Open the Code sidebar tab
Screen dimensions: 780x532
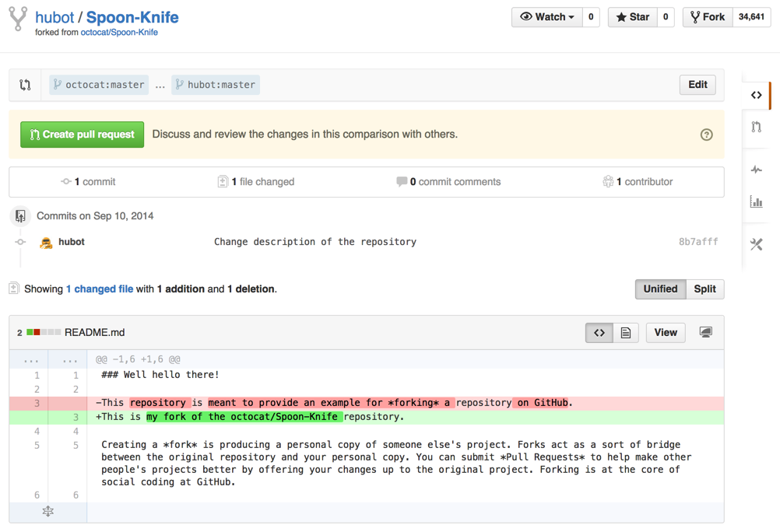coord(756,95)
